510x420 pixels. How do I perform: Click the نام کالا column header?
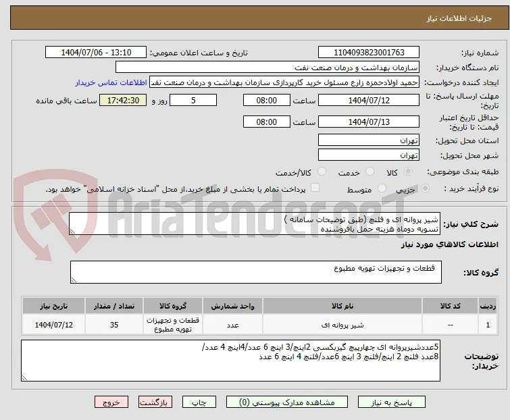[x=342, y=306]
